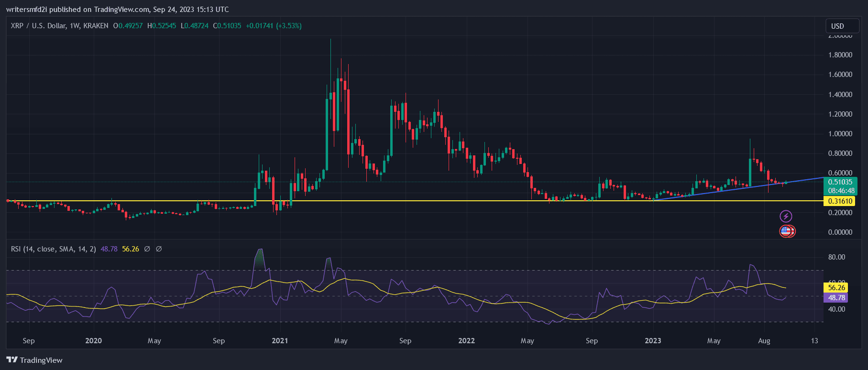The image size is (868, 370).
Task: Click the second ∅ symbol beside RSI values
Action: click(x=159, y=249)
